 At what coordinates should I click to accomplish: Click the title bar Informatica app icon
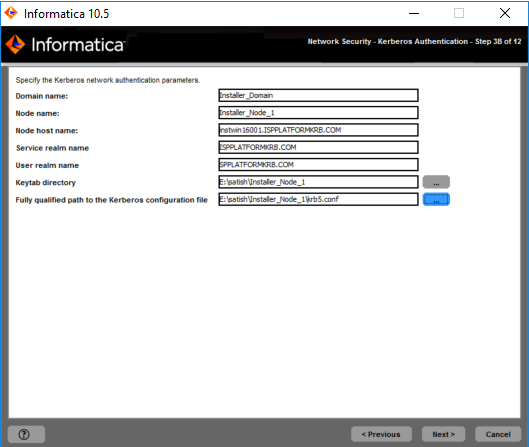coord(11,13)
